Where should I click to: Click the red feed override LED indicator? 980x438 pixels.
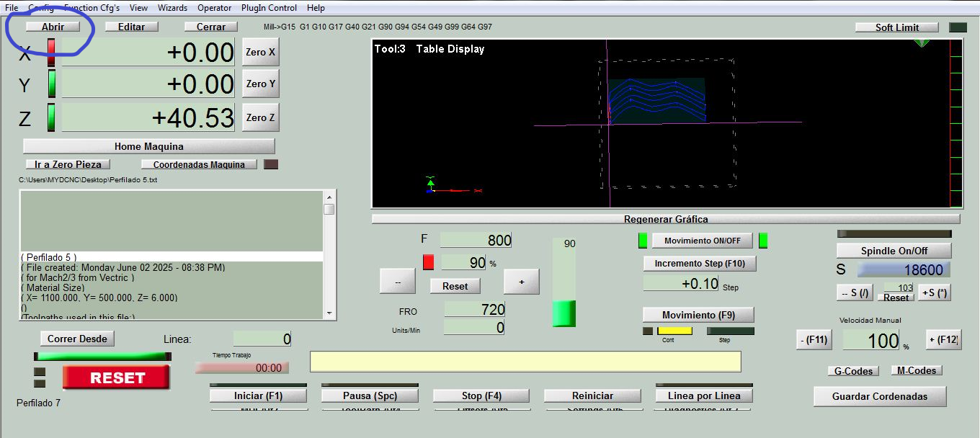coord(428,262)
